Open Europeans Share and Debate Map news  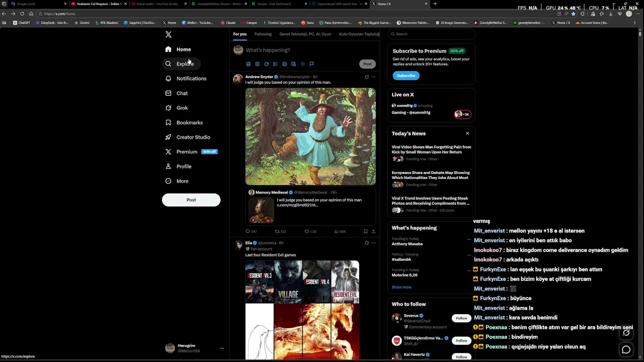(432, 179)
